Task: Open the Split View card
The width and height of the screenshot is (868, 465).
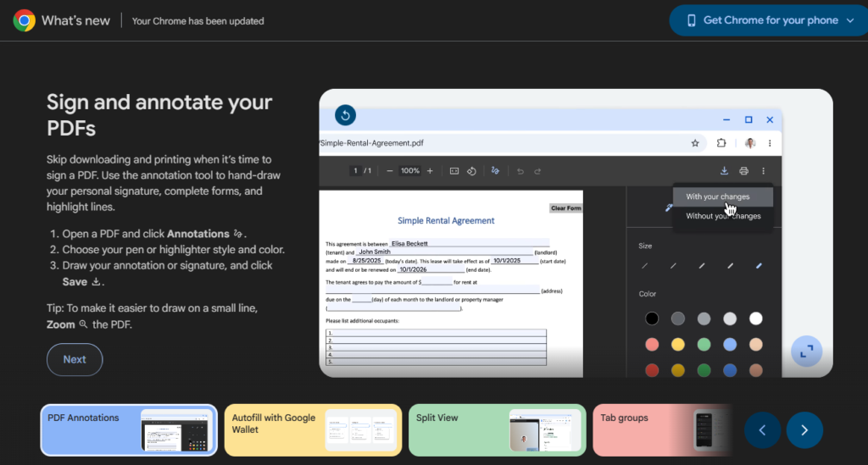Action: (497, 430)
